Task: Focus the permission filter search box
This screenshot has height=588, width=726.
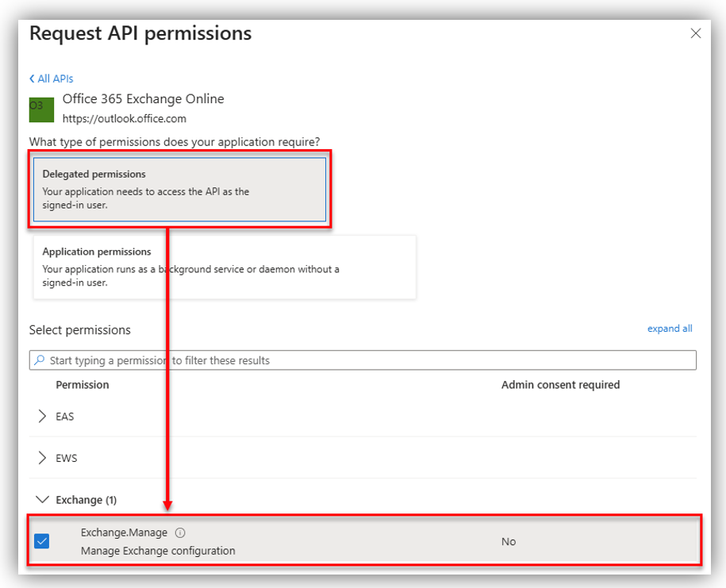Action: [x=363, y=360]
